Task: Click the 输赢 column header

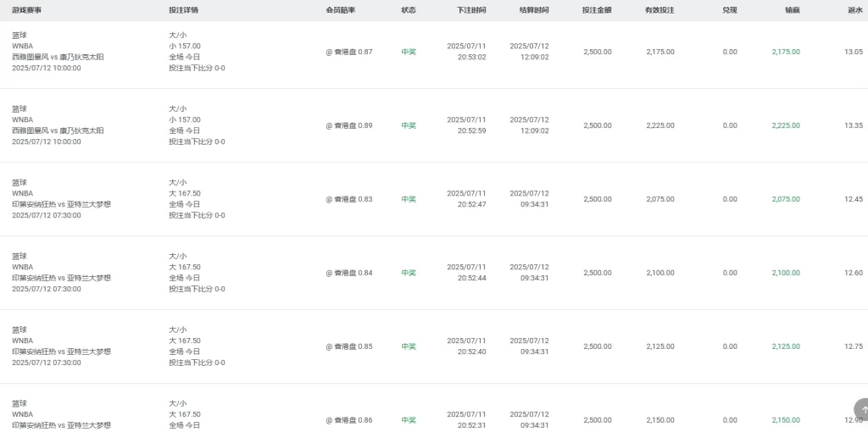Action: (x=793, y=10)
